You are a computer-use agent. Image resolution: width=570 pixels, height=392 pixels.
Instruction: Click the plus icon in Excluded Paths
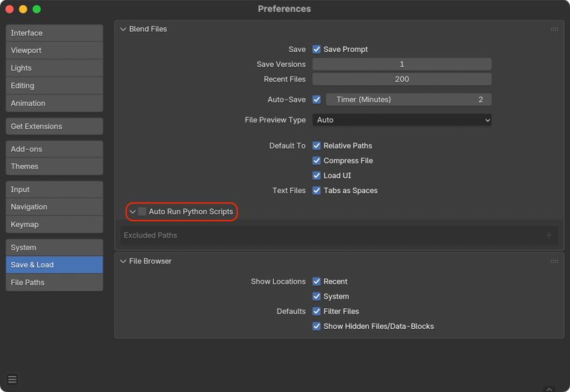tap(548, 235)
